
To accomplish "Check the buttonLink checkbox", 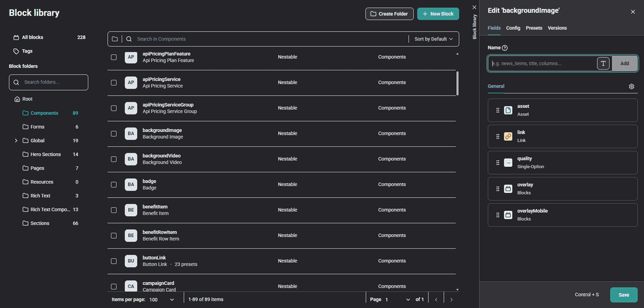I will (114, 261).
